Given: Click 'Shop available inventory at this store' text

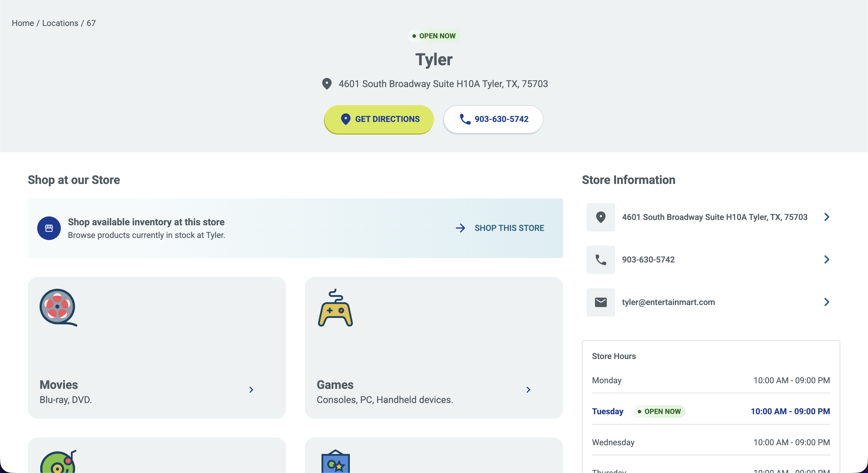Looking at the screenshot, I should pos(146,222).
